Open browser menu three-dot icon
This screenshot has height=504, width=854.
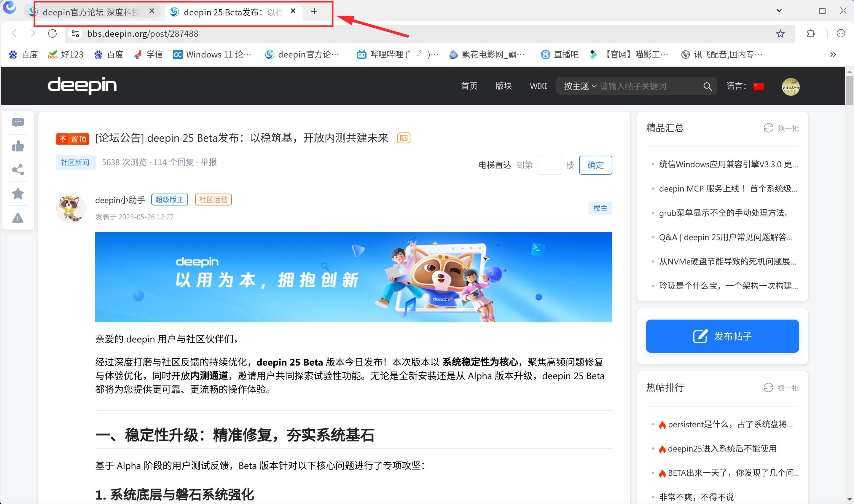(x=841, y=33)
